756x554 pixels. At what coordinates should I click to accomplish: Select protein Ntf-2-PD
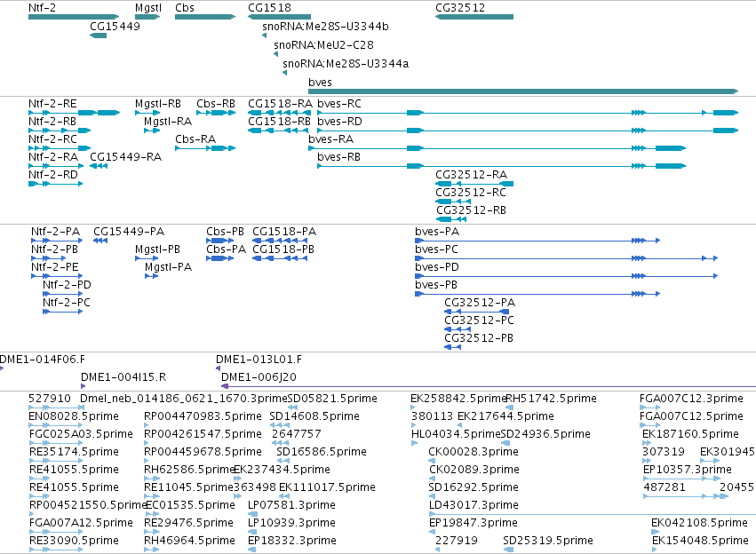pos(67,285)
